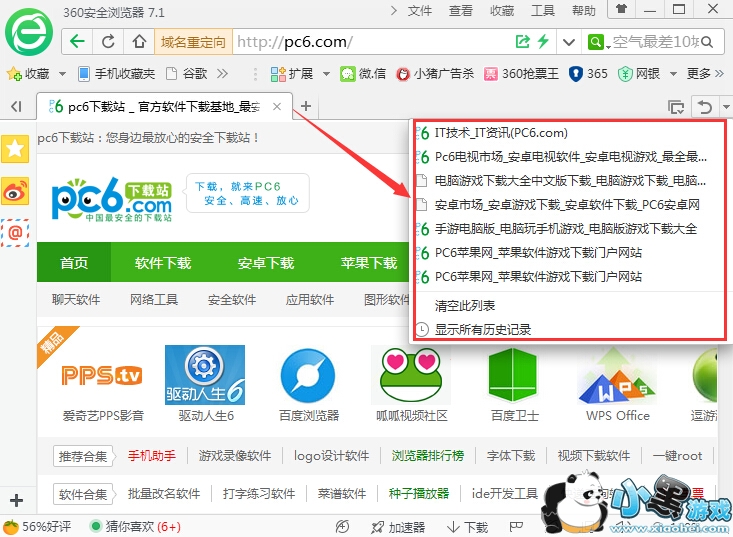Image resolution: width=733 pixels, height=537 pixels.
Task: Click the 百度浏览器 app icon
Action: coord(308,376)
